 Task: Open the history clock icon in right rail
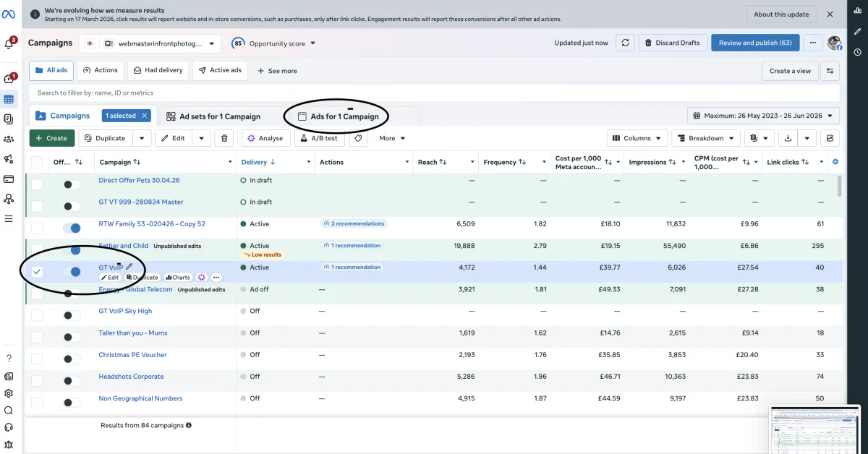[857, 52]
